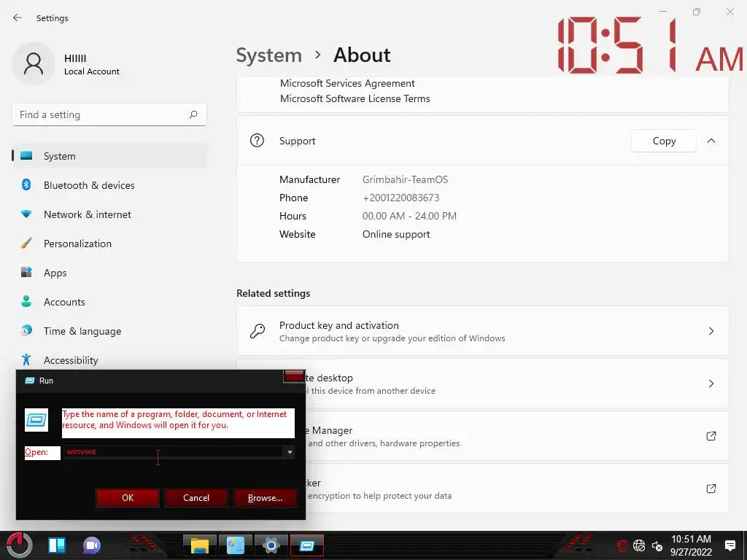Image resolution: width=747 pixels, height=560 pixels.
Task: Click the hours value 00.00 AM - 24.00 PM
Action: [x=409, y=216]
